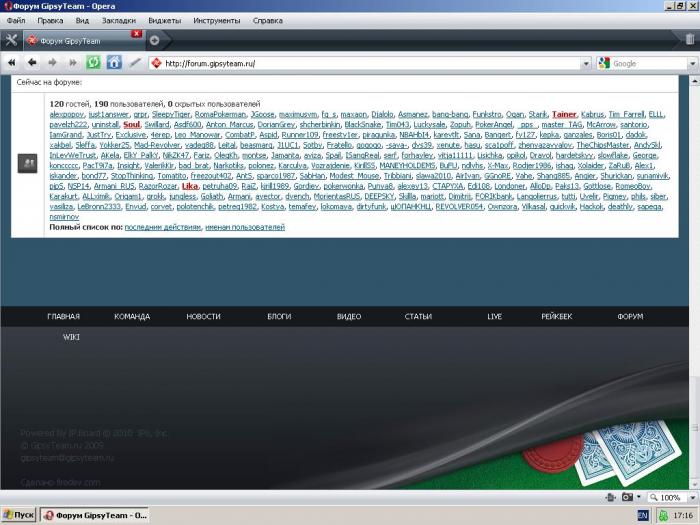Click the forum users group icon
The image size is (700, 525).
28,163
